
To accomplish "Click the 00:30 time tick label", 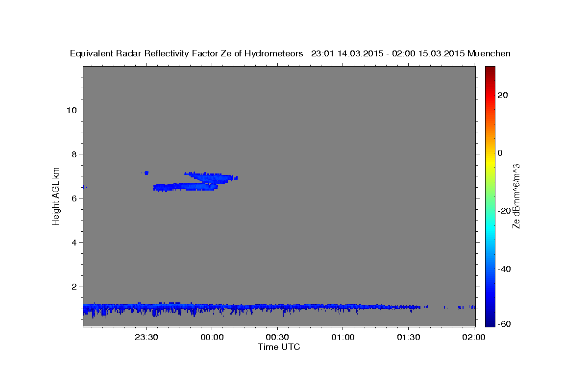I will pos(278,337).
